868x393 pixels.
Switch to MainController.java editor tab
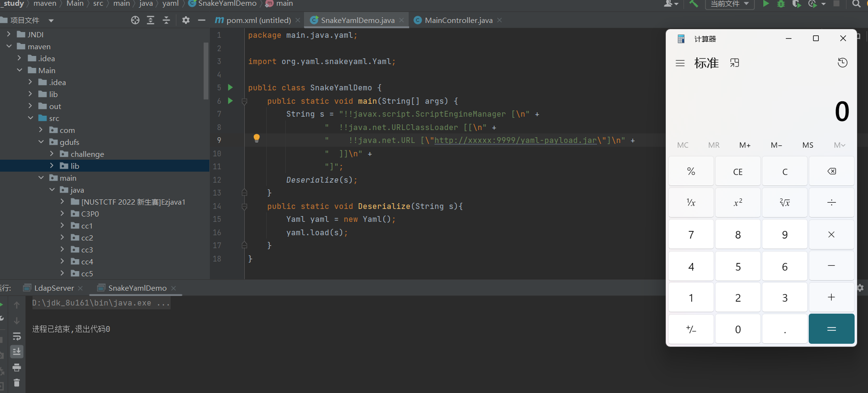[458, 20]
